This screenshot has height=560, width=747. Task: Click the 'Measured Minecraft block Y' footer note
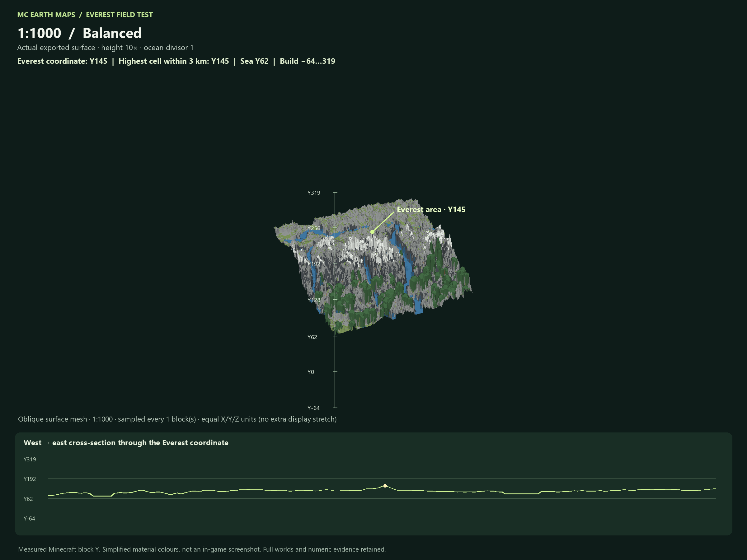click(x=202, y=549)
